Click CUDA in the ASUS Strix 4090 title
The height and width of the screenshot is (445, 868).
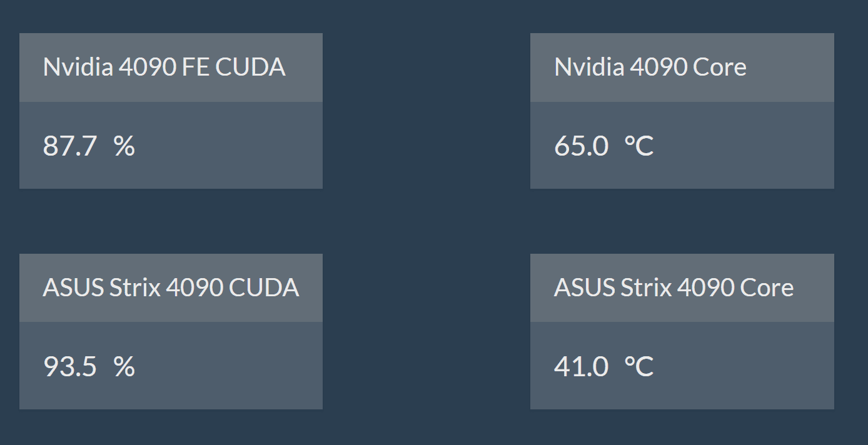[x=264, y=288]
